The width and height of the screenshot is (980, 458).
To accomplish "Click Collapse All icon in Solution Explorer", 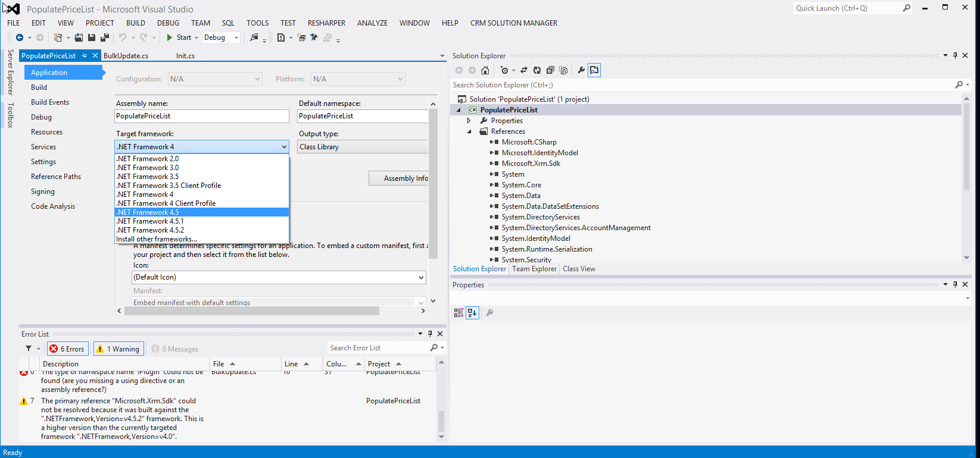I will [550, 70].
